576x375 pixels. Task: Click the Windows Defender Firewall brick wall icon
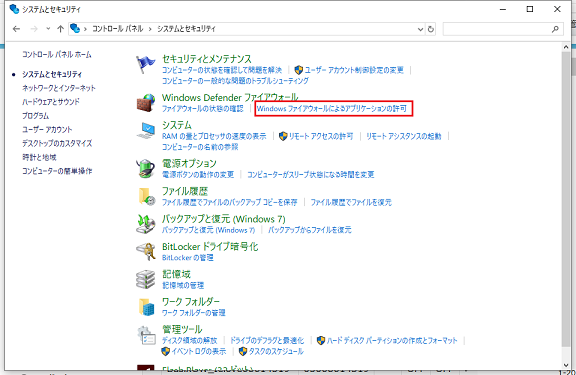pyautogui.click(x=145, y=103)
